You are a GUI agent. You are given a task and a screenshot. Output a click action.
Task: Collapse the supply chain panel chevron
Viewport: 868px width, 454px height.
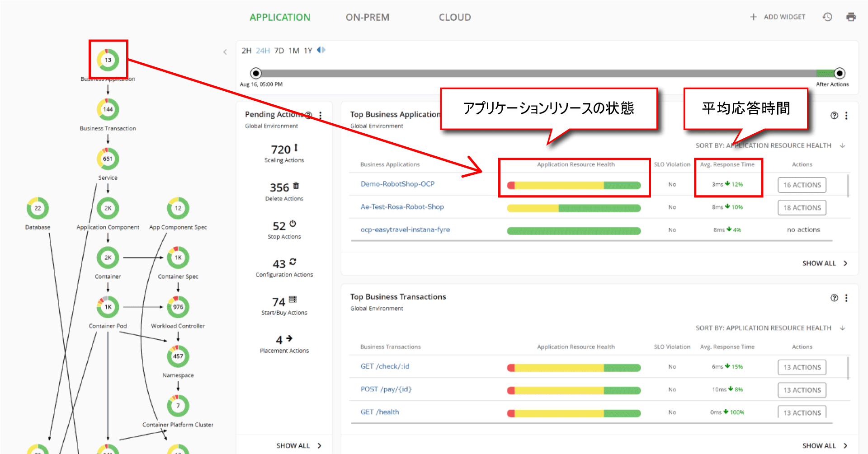[x=225, y=52]
